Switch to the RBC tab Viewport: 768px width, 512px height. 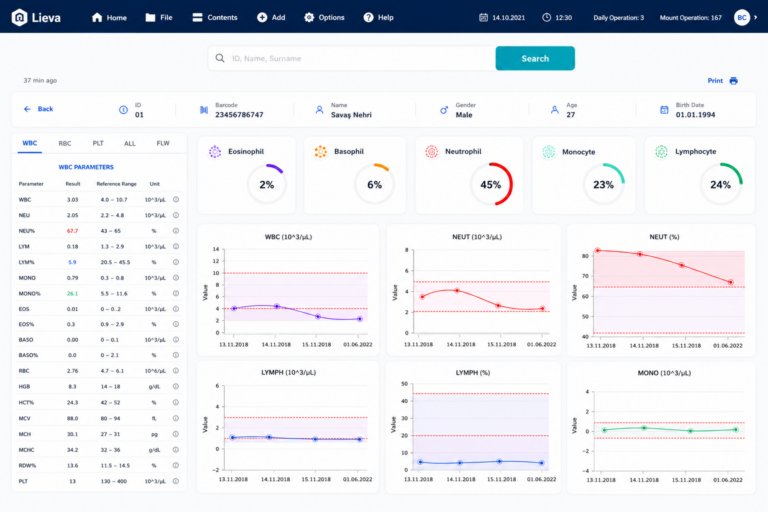[x=65, y=144]
